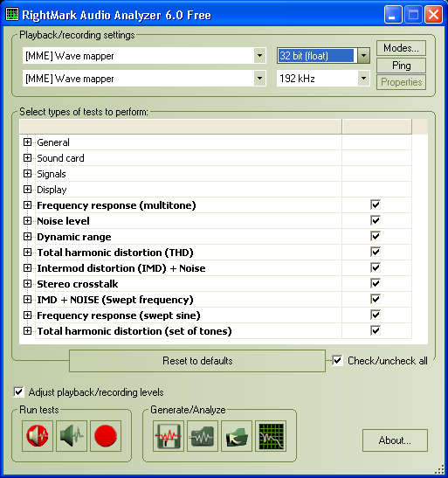The height and width of the screenshot is (478, 448).
Task: Select the Noise level row label
Action: click(63, 221)
